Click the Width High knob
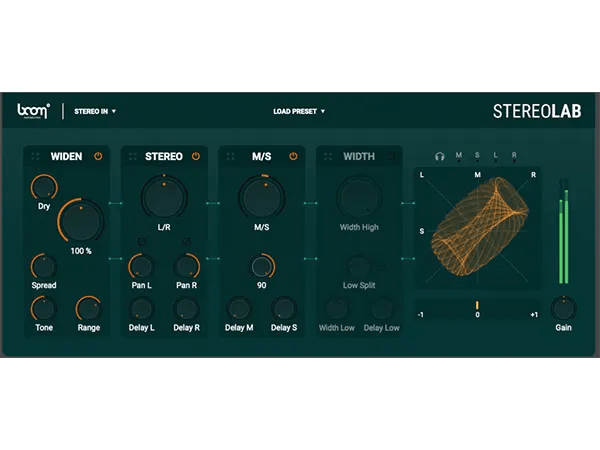 click(x=359, y=198)
